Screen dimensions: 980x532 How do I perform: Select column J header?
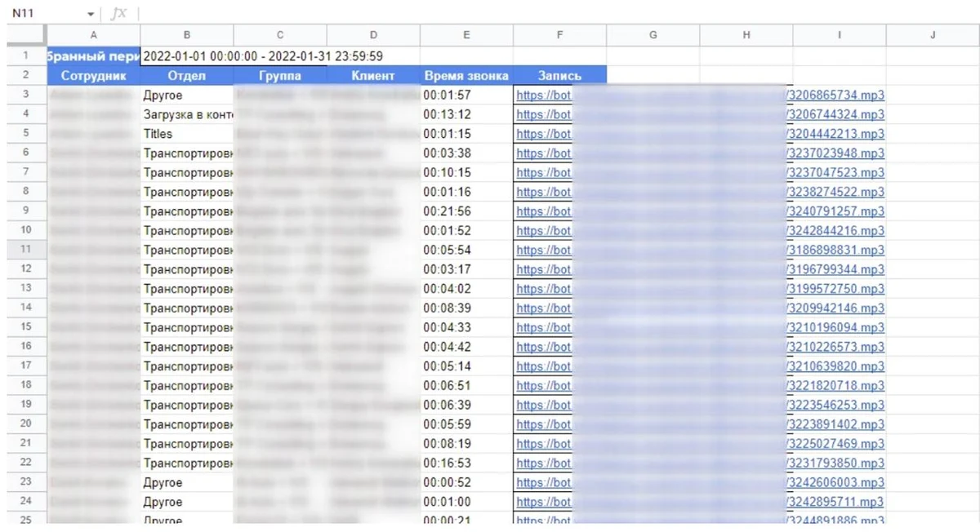(x=933, y=35)
